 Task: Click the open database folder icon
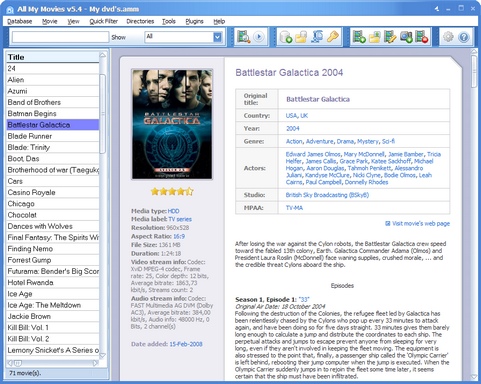pyautogui.click(x=301, y=37)
